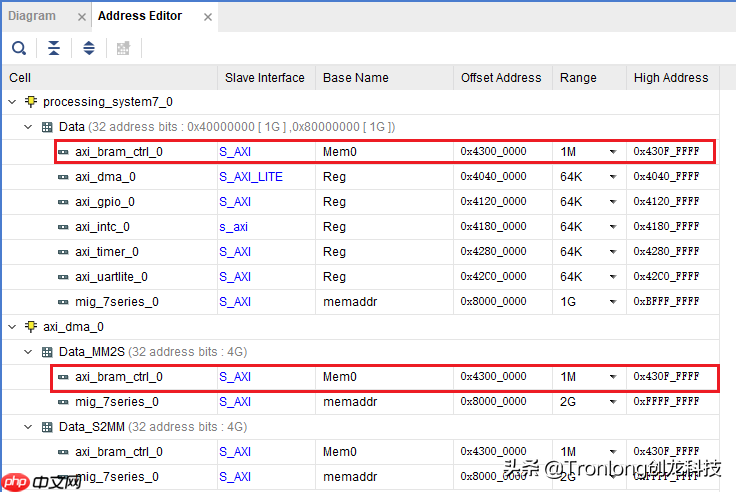This screenshot has height=492, width=736.
Task: Sort by the Slave Interface column header
Action: pos(267,77)
